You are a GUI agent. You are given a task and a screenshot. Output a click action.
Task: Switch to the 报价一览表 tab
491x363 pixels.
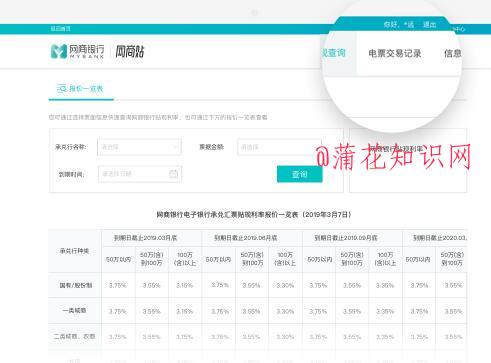[x=81, y=89]
